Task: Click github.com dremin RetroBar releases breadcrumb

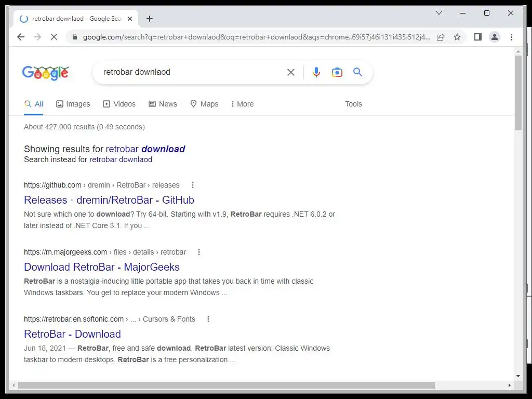Action: click(x=101, y=185)
